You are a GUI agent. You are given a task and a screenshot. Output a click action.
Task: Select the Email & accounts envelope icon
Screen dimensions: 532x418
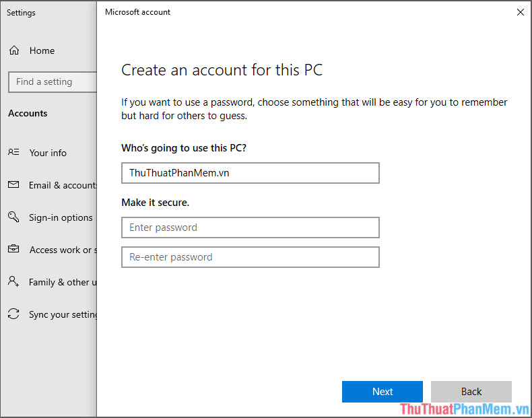coord(13,184)
